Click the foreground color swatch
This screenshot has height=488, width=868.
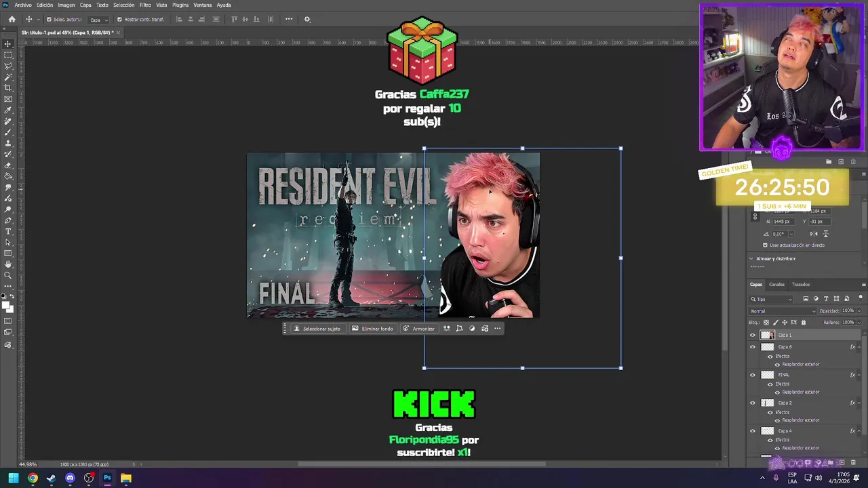7,306
